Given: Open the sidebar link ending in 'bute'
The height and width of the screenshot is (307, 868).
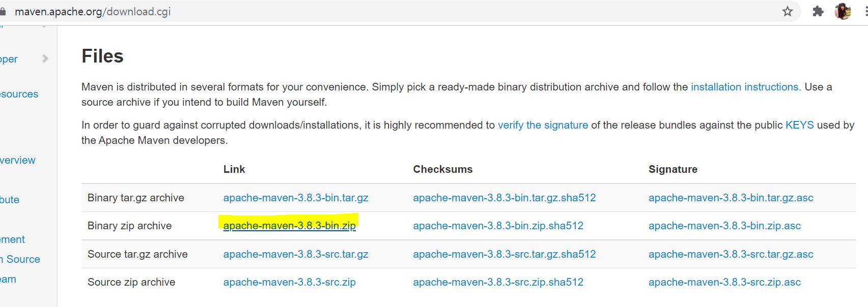Looking at the screenshot, I should pos(10,200).
